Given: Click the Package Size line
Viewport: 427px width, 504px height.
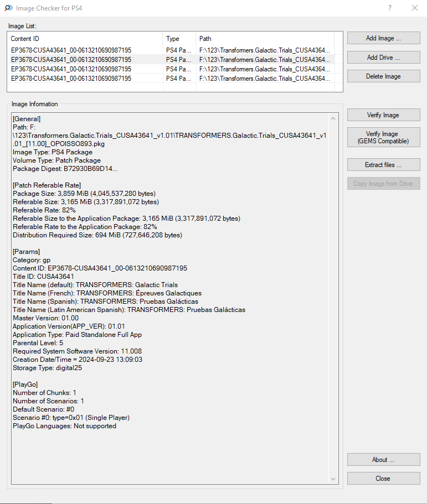Looking at the screenshot, I should 84,194.
